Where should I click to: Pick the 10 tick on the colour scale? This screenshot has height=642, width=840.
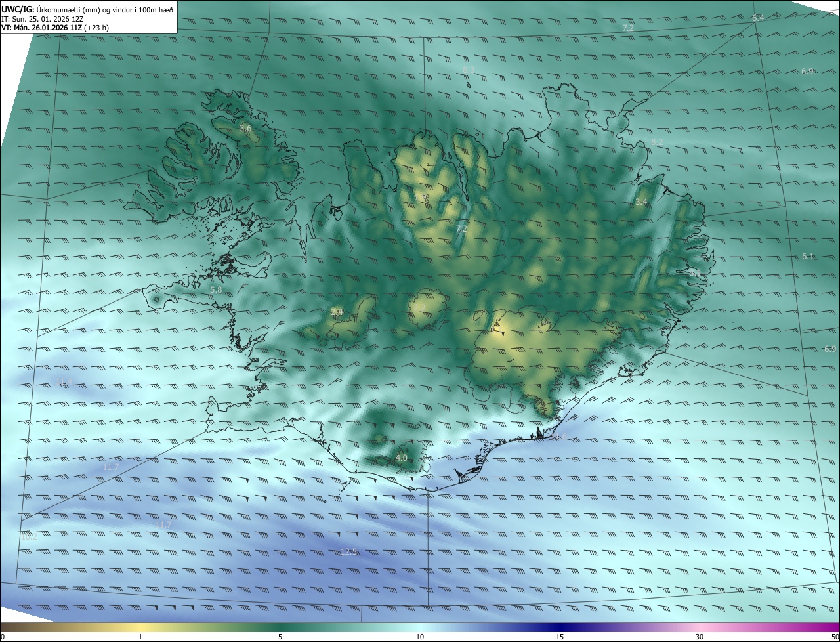[420, 637]
